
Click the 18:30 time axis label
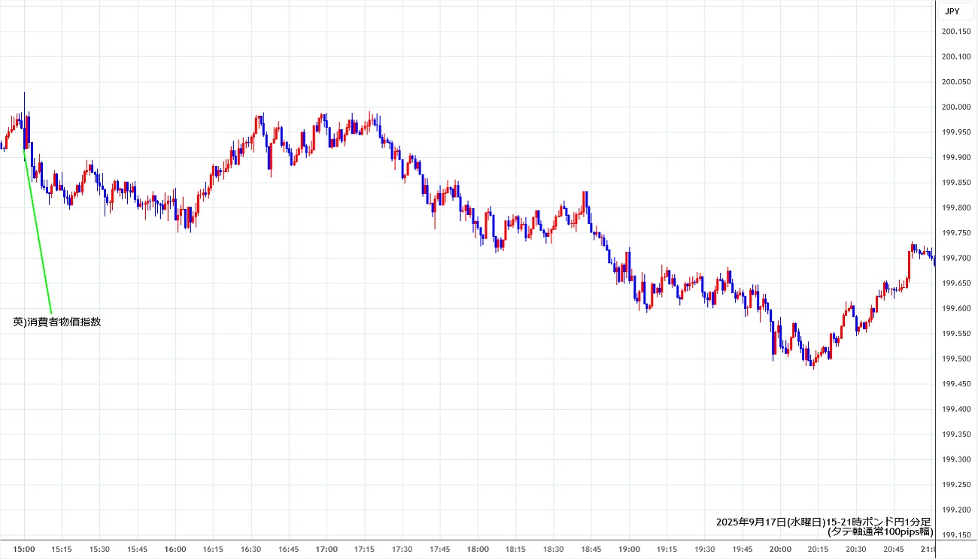[553, 549]
